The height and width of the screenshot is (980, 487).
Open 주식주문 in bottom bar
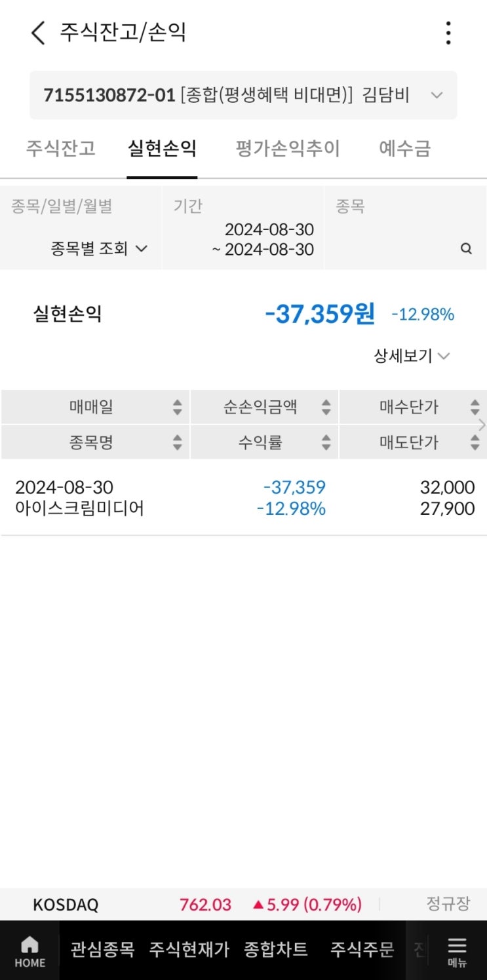click(x=362, y=949)
